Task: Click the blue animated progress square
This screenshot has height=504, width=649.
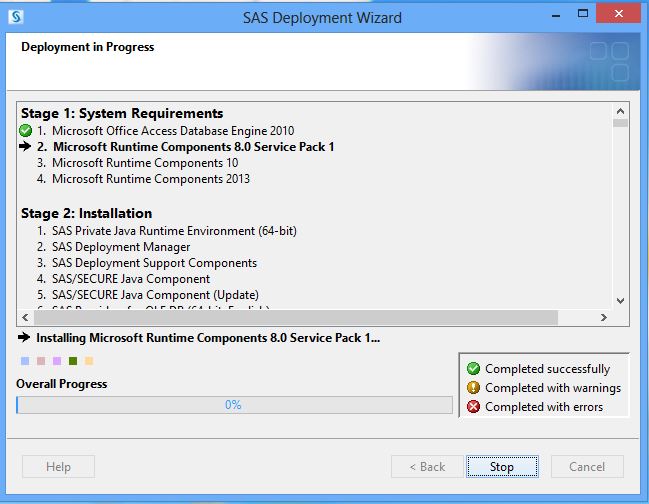Action: coord(25,361)
